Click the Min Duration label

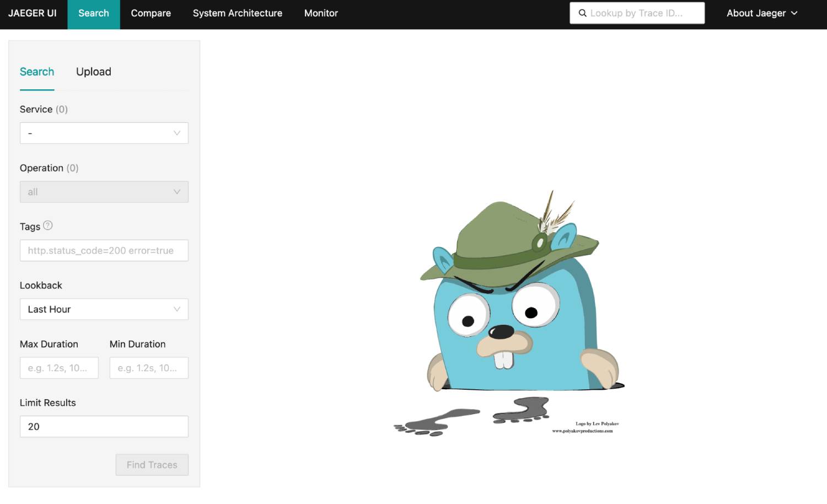click(138, 344)
